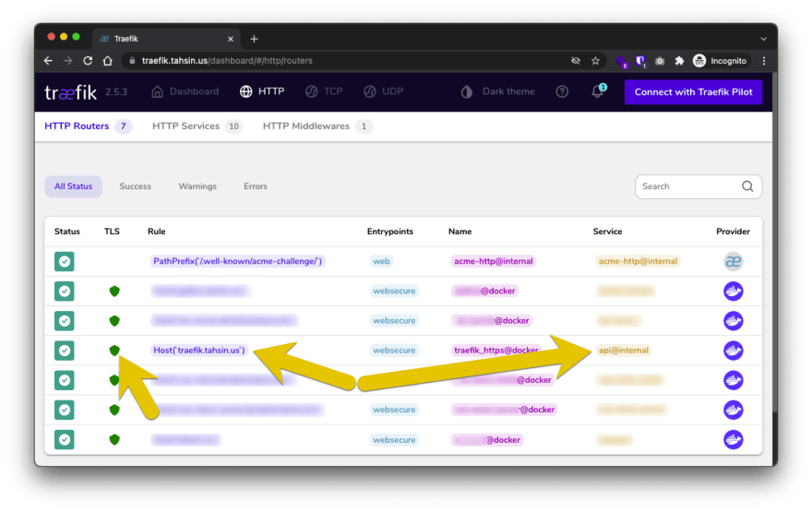Switch to the HTTP Services tab
The height and width of the screenshot is (512, 812).
pos(197,126)
